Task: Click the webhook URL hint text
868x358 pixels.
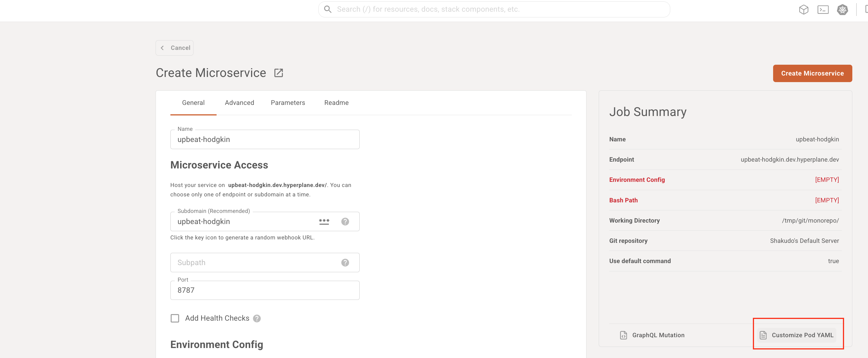Action: pyautogui.click(x=242, y=238)
